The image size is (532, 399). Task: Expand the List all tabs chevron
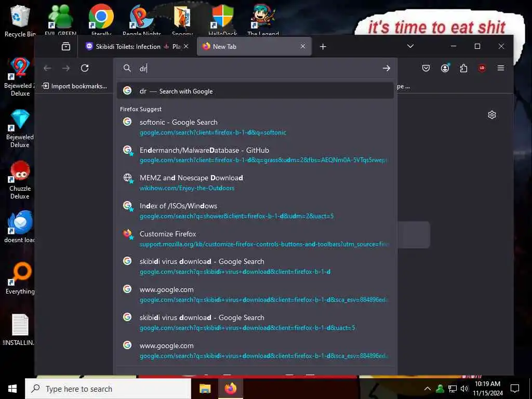coord(410,46)
